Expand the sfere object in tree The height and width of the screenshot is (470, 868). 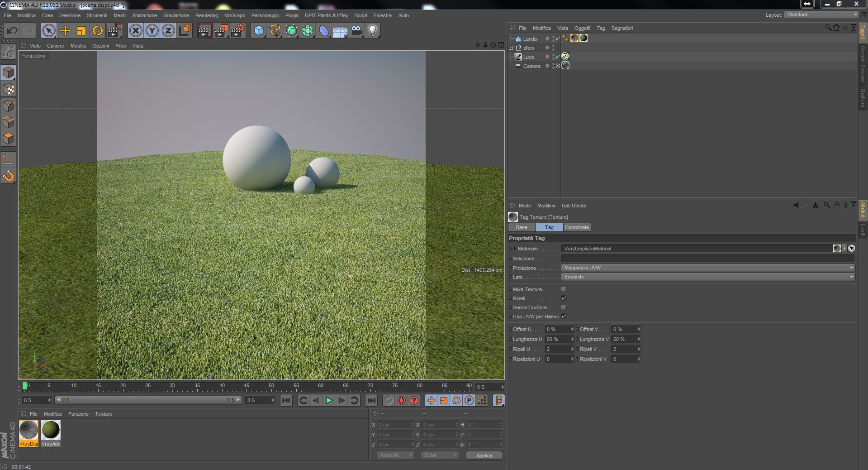coord(511,48)
